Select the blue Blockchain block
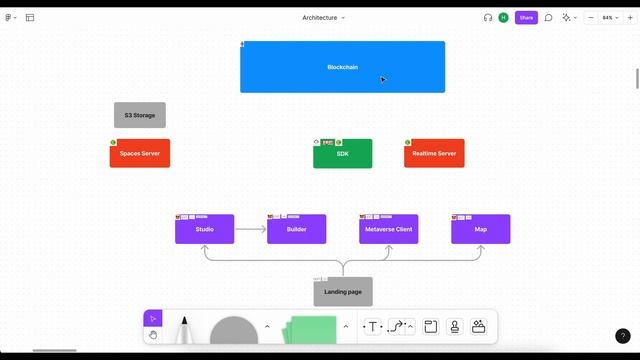 point(342,67)
